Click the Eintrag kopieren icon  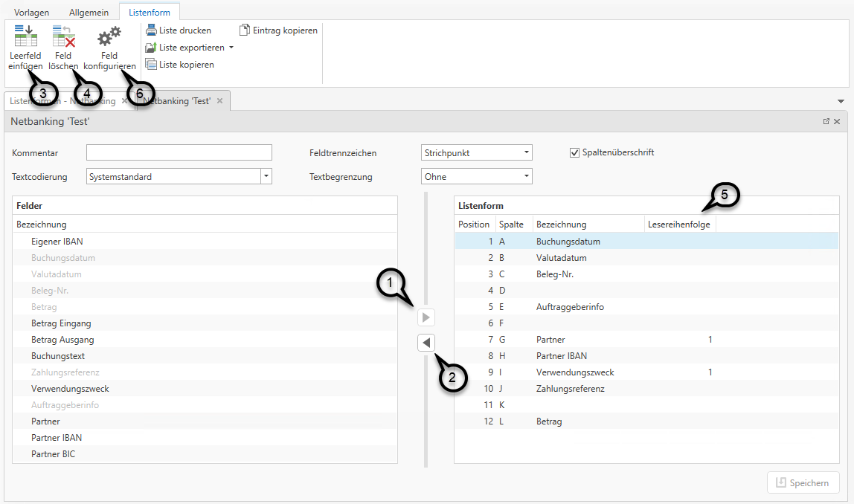click(x=245, y=30)
